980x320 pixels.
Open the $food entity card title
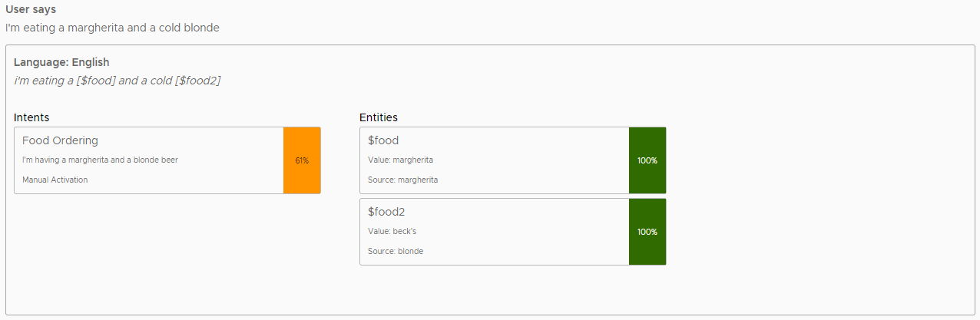tap(383, 140)
